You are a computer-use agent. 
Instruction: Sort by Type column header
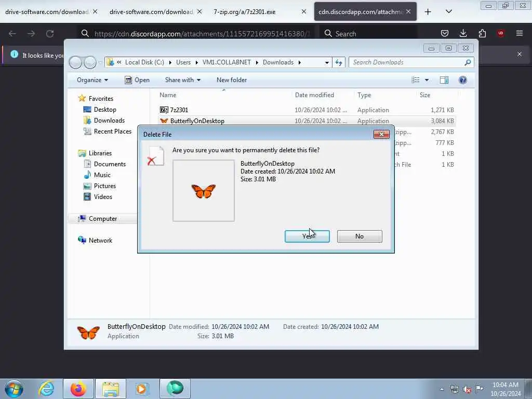coord(364,95)
